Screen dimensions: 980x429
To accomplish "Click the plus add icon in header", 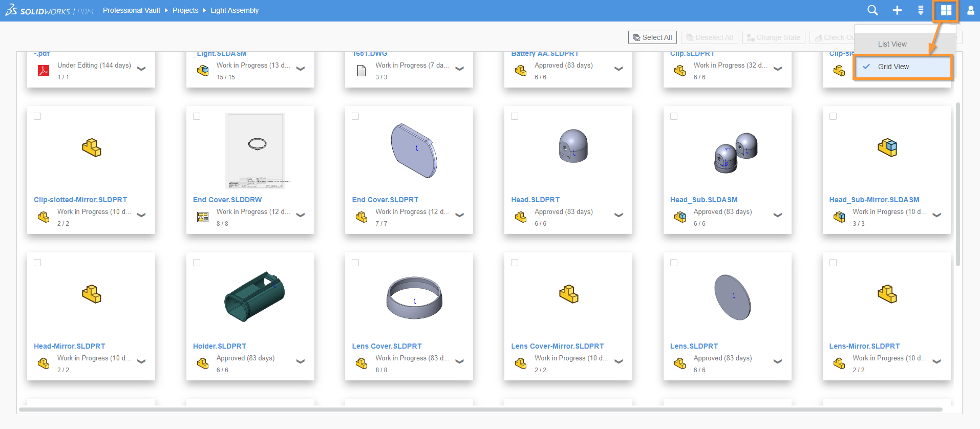I will [x=897, y=10].
